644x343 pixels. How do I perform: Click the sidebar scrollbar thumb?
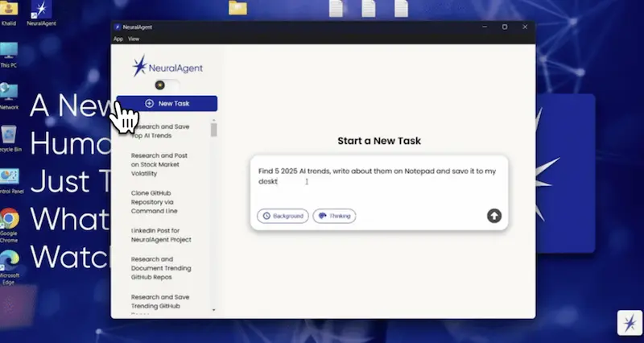(x=213, y=130)
